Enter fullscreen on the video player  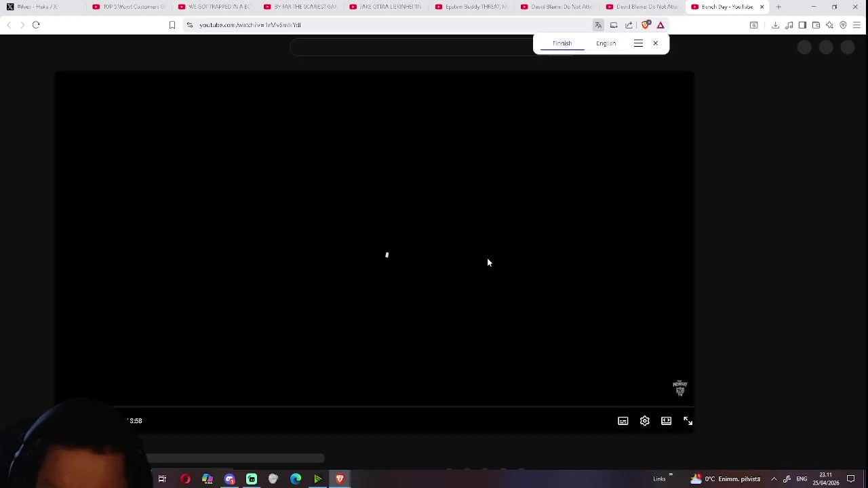tap(688, 421)
